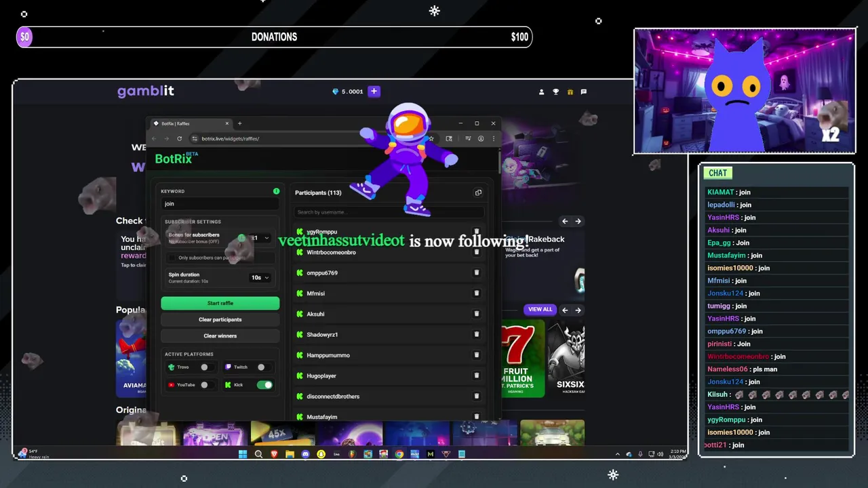
Task: Remove omppu6769 using its trash icon
Action: 477,272
